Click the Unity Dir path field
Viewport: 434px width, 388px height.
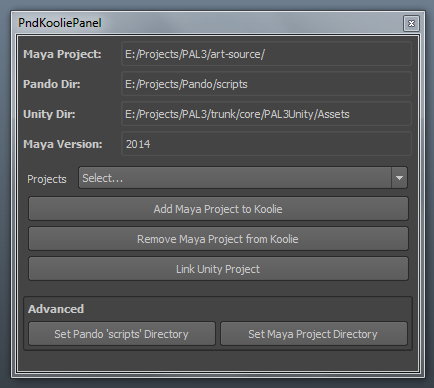click(x=266, y=114)
